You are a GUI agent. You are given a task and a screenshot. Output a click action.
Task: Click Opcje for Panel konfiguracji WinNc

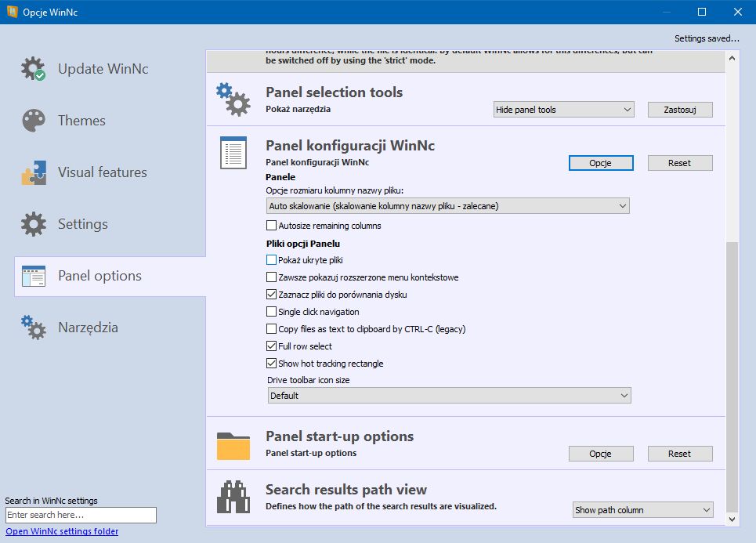pyautogui.click(x=601, y=163)
